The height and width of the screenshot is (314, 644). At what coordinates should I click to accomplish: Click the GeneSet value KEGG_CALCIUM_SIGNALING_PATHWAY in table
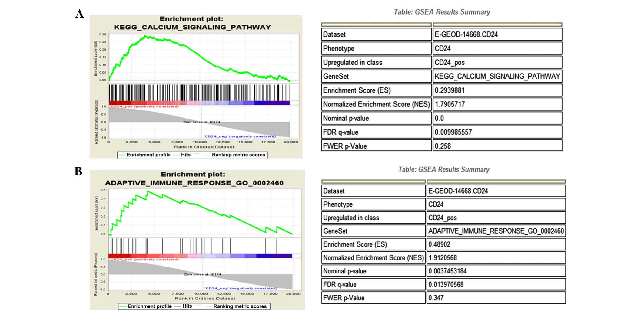point(497,76)
